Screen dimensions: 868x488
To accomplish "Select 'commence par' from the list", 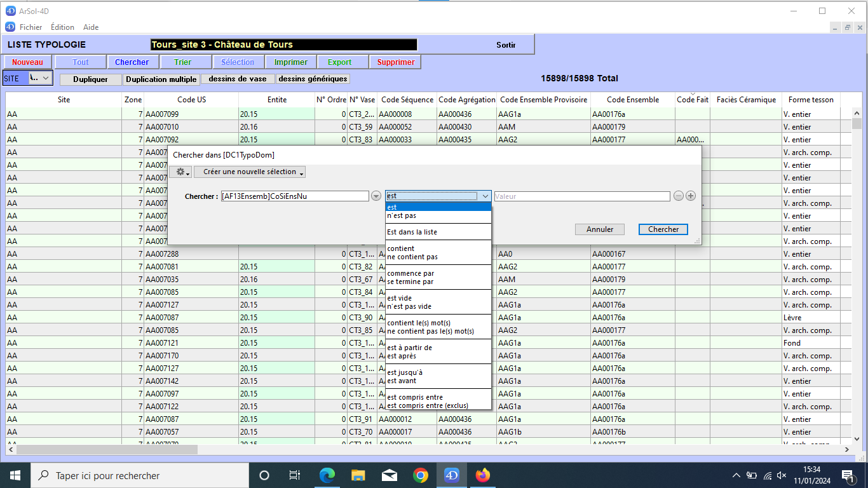I will tap(410, 273).
